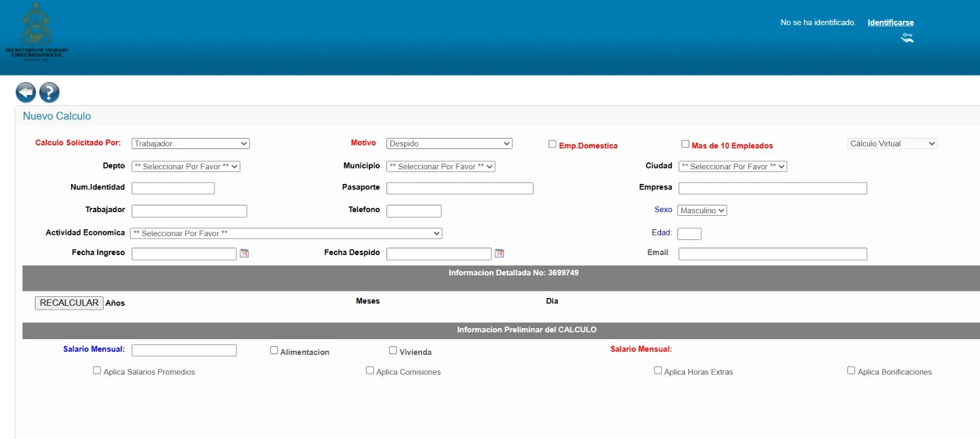
Task: Open the help question mark icon
Action: 50,93
